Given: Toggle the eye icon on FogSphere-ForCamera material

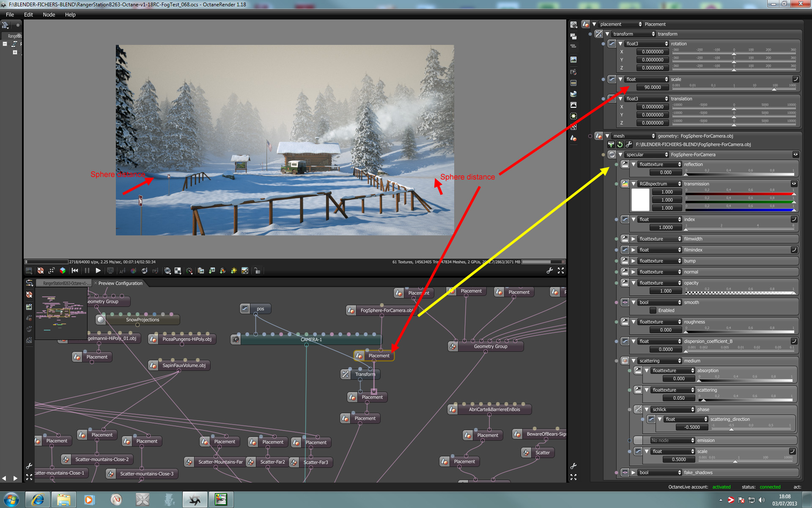Looking at the screenshot, I should click(x=795, y=155).
